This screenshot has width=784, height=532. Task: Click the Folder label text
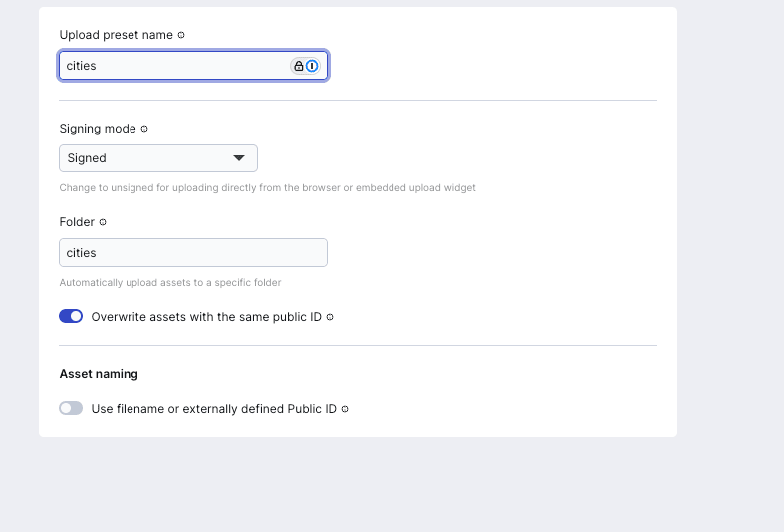tap(77, 222)
